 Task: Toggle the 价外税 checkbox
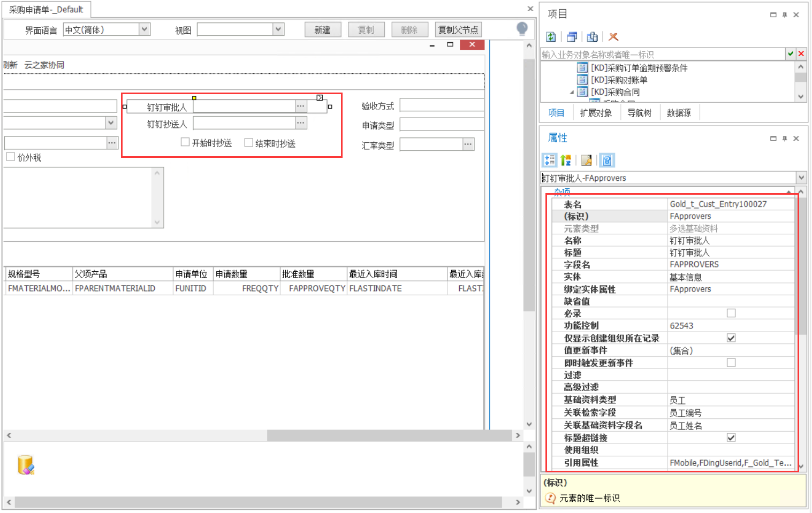pos(10,157)
